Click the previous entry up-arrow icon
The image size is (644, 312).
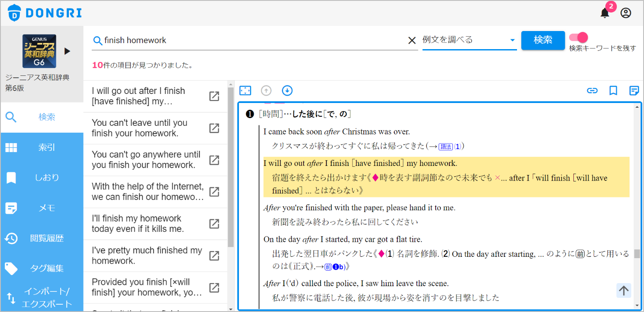266,90
